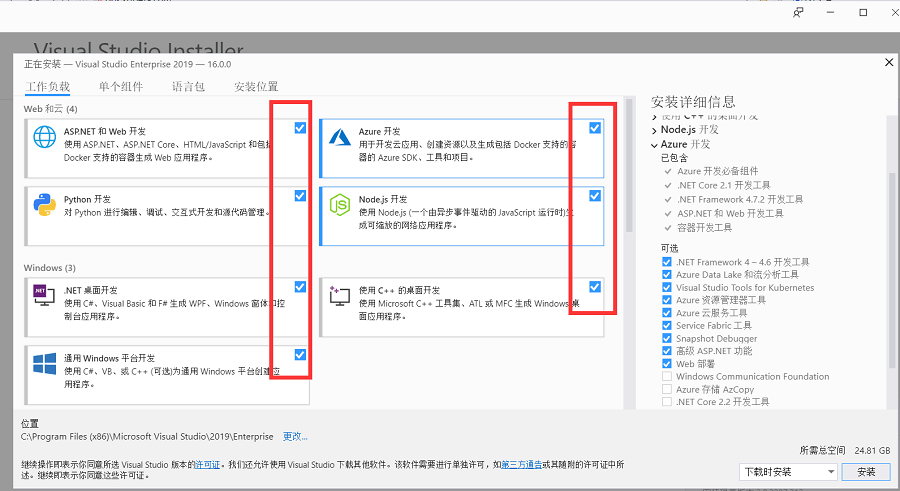Uncheck the Python development workload checkbox
This screenshot has height=491, width=900.
300,196
